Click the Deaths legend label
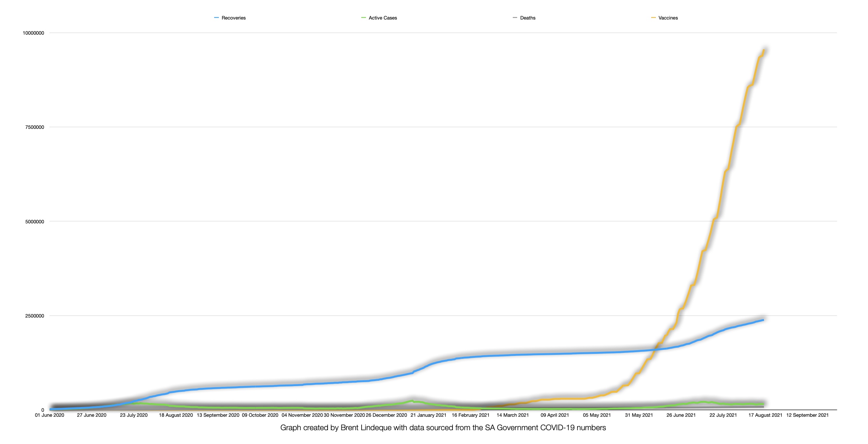The width and height of the screenshot is (868, 444). pos(527,18)
